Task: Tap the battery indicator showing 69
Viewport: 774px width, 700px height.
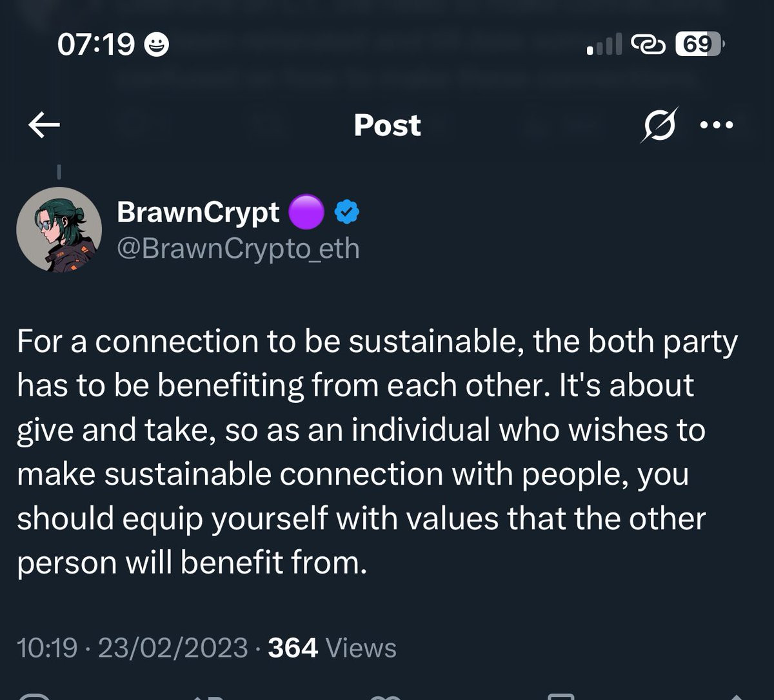Action: tap(699, 44)
